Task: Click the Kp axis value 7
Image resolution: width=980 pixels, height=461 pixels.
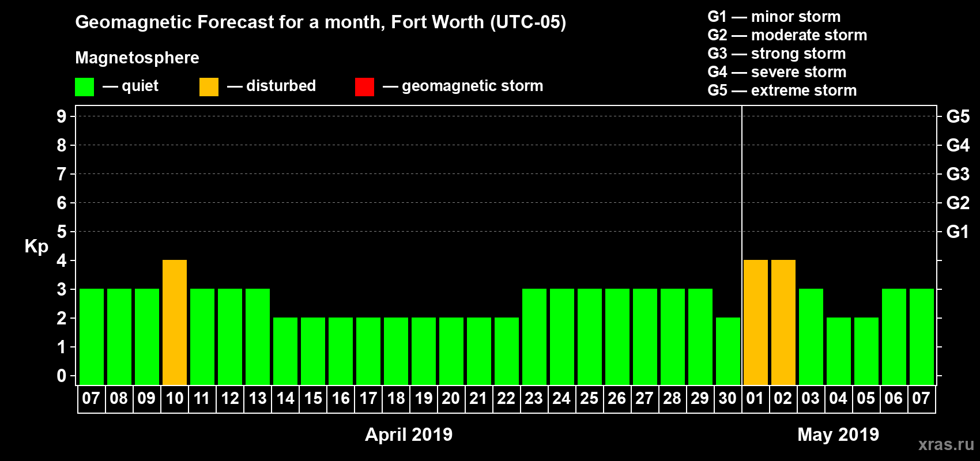Action: pyautogui.click(x=62, y=174)
